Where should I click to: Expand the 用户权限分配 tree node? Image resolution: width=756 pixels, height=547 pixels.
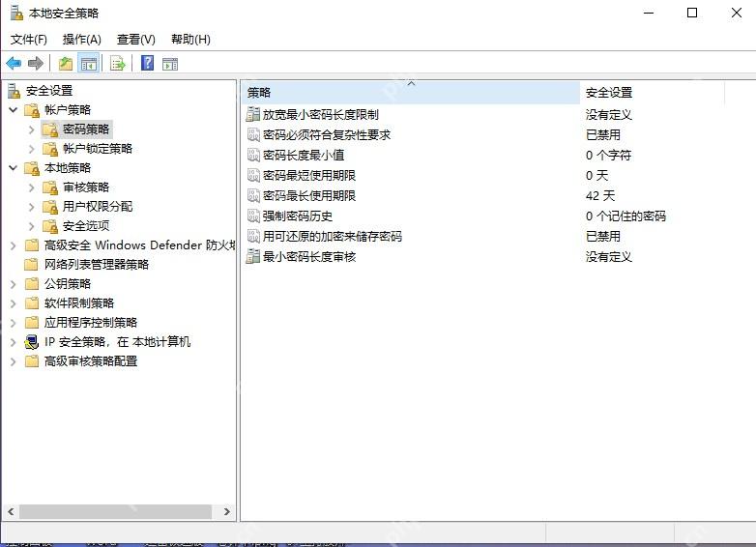(x=31, y=206)
